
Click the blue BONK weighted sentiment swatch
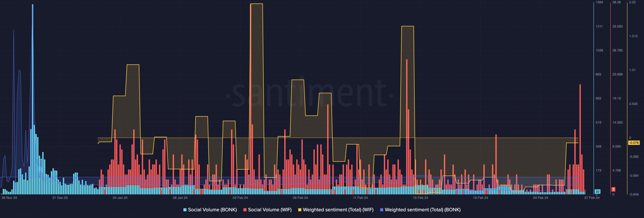382,210
